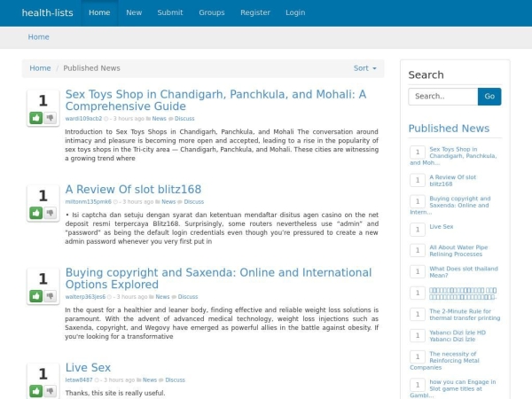Upvote the Live Sex post

pyautogui.click(x=36, y=391)
